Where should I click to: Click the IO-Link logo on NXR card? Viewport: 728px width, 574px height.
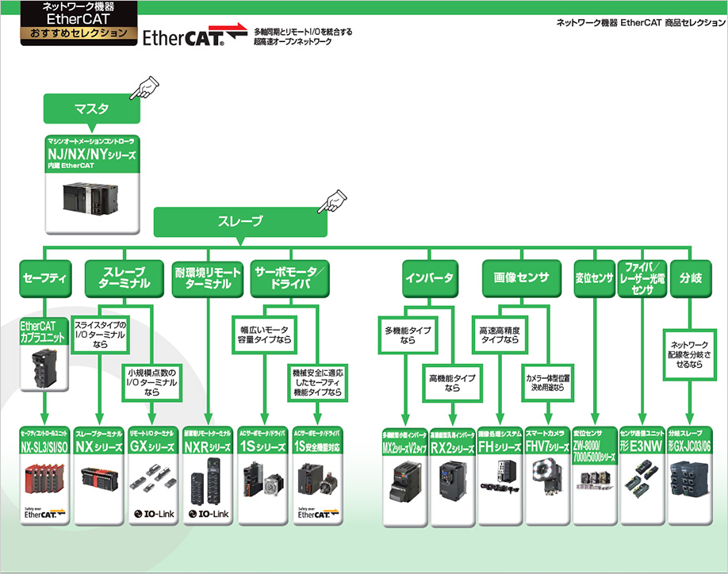(209, 514)
